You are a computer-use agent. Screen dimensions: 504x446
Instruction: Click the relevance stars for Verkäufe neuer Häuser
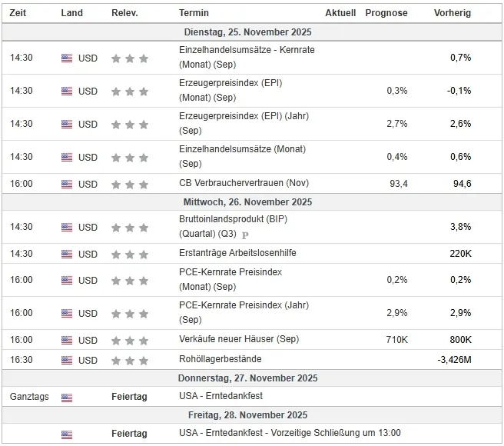click(x=130, y=340)
